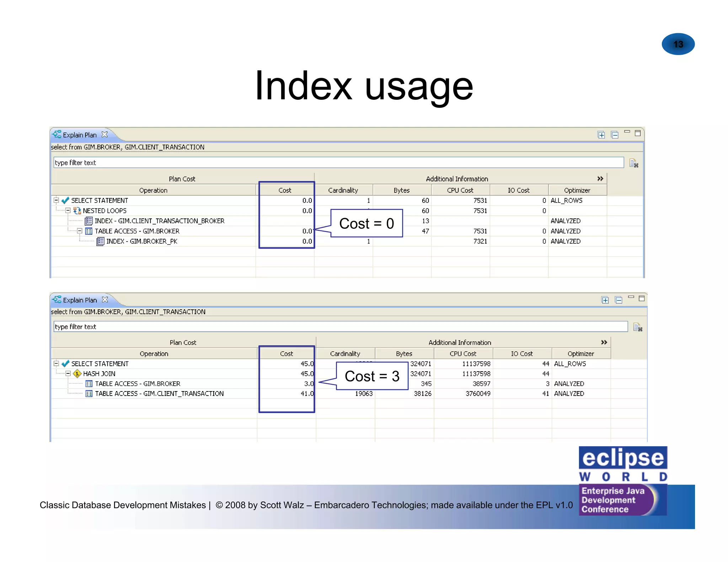Clear filter icon in bottom Explain Plan
Viewport: 728px width, 562px height.
click(638, 327)
